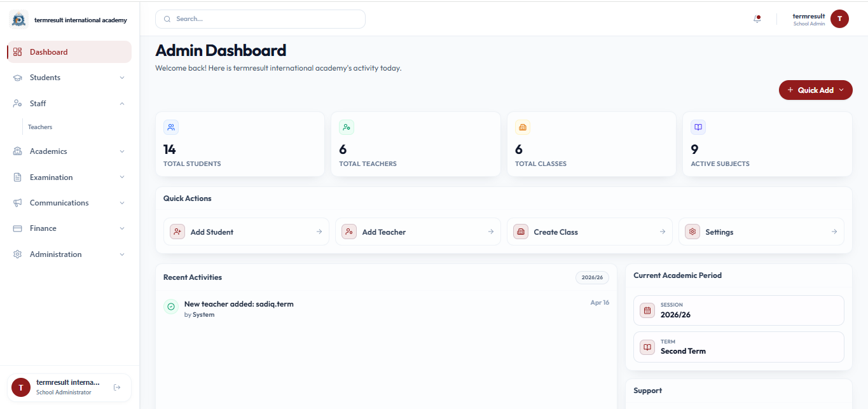Click the Active Subjects book icon

(698, 127)
